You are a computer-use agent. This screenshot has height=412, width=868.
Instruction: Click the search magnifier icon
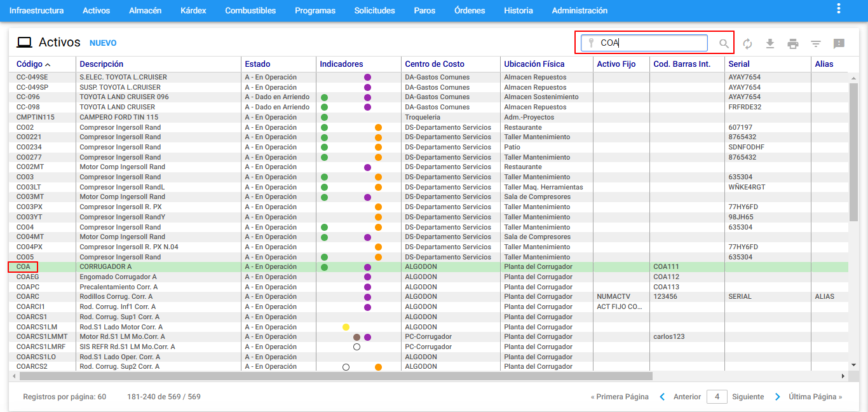tap(724, 43)
